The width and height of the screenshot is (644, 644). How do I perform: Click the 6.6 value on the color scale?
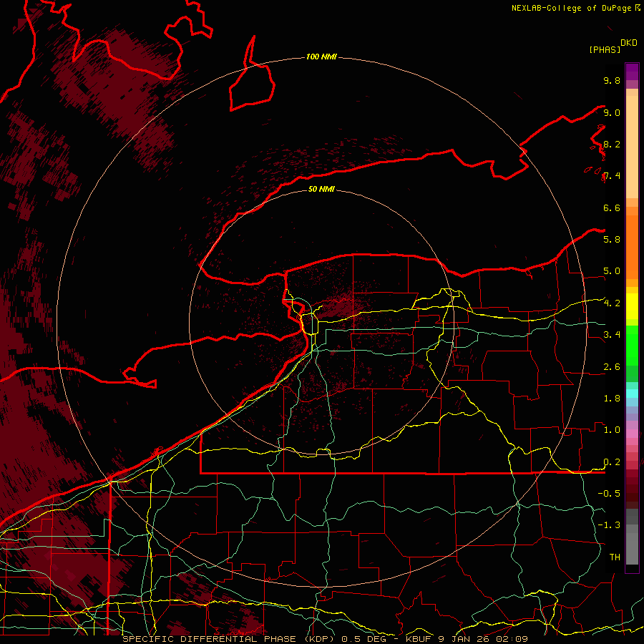612,208
